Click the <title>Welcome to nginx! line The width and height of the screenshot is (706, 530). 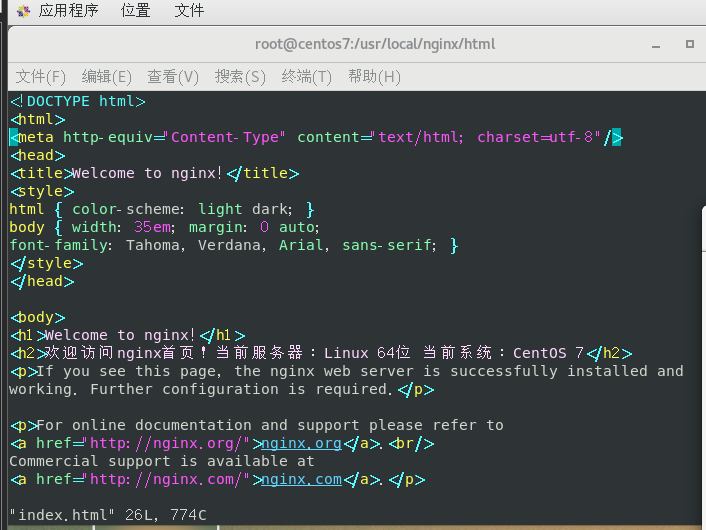click(154, 173)
